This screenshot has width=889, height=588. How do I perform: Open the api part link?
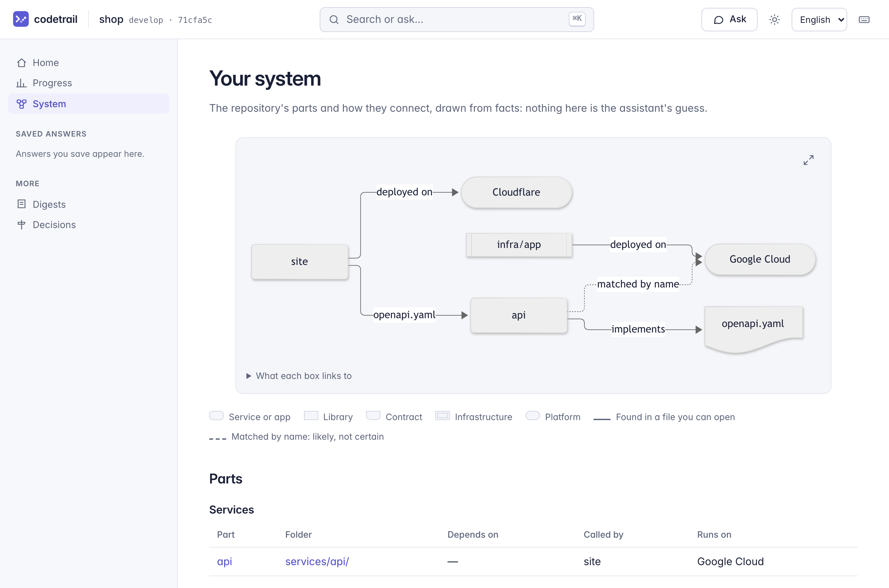224,561
